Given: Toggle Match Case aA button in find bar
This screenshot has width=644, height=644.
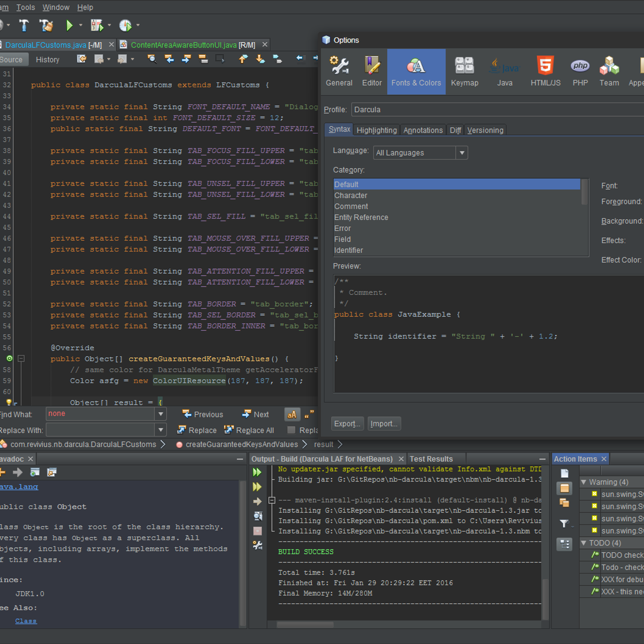Looking at the screenshot, I should pos(292,414).
